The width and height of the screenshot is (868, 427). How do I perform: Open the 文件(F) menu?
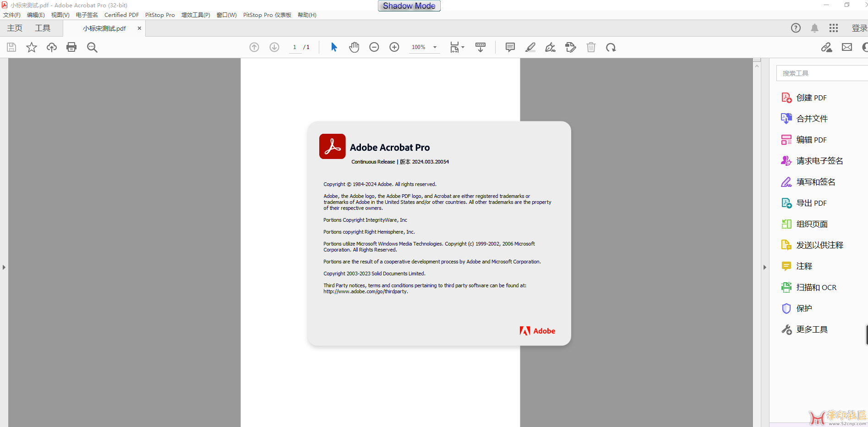point(12,15)
